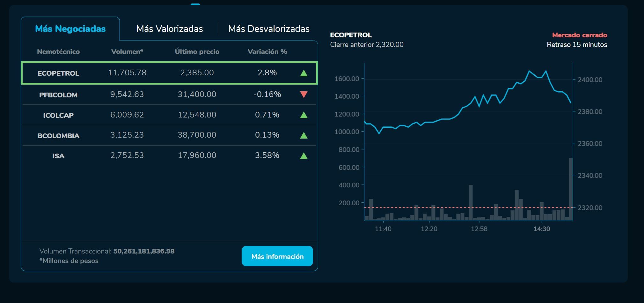Click the green up arrow for ECOPETROL
The width and height of the screenshot is (644, 303).
(x=304, y=73)
